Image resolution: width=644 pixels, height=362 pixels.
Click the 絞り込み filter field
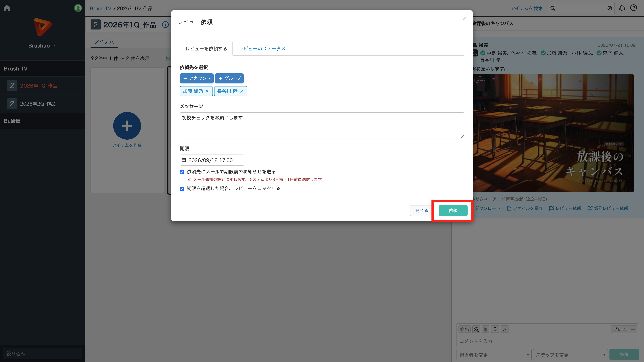[x=42, y=353]
